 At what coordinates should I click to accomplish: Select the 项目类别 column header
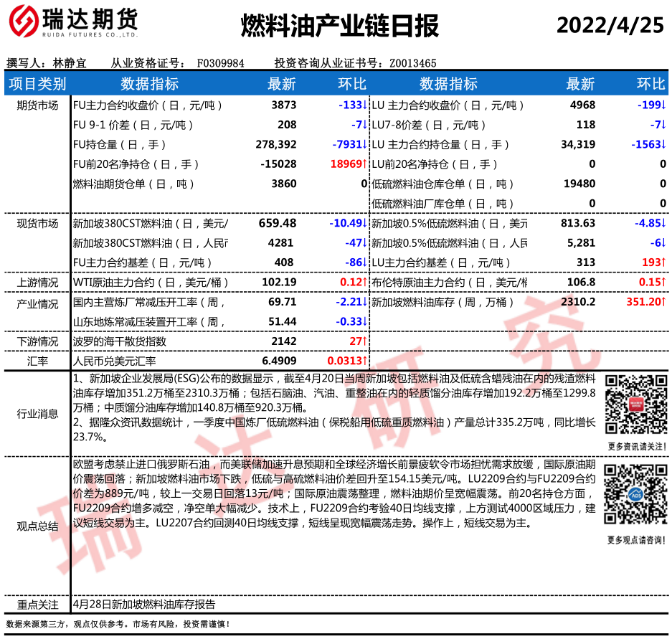[x=37, y=84]
